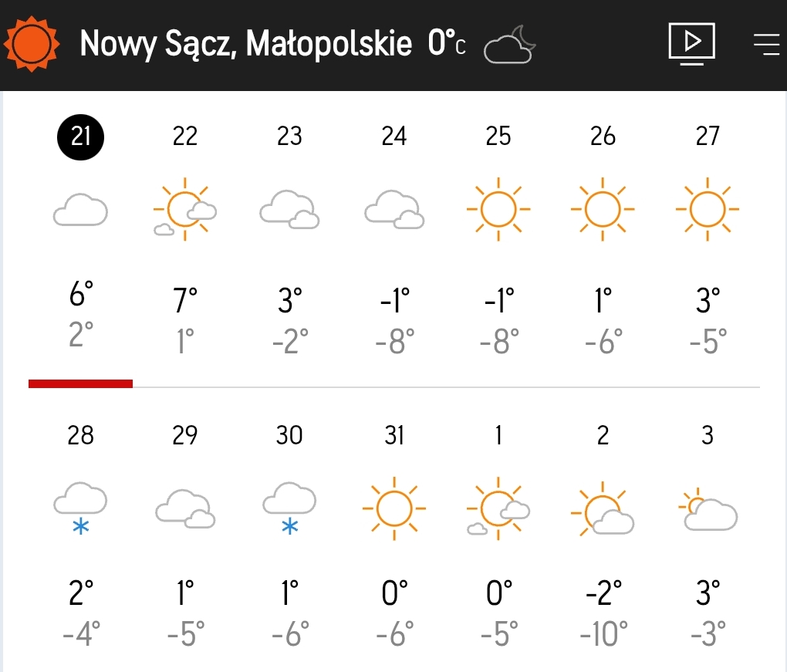
Task: Select day 27 date number
Action: [x=708, y=137]
